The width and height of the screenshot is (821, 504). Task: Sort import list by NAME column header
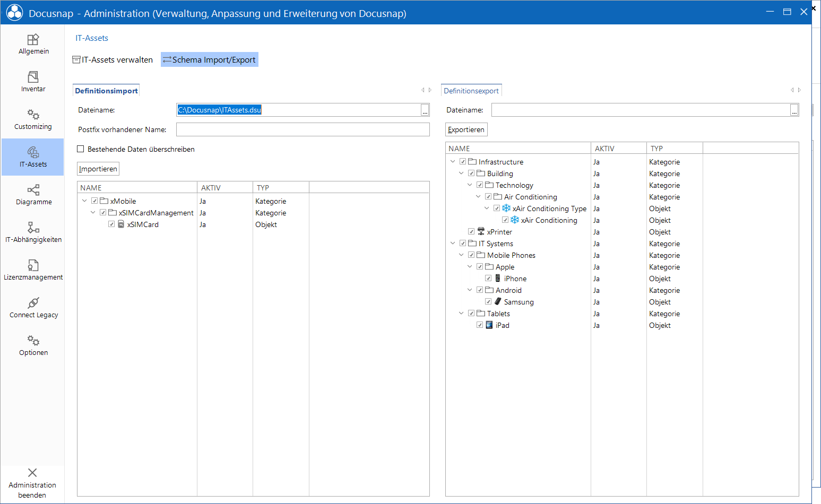click(x=137, y=188)
